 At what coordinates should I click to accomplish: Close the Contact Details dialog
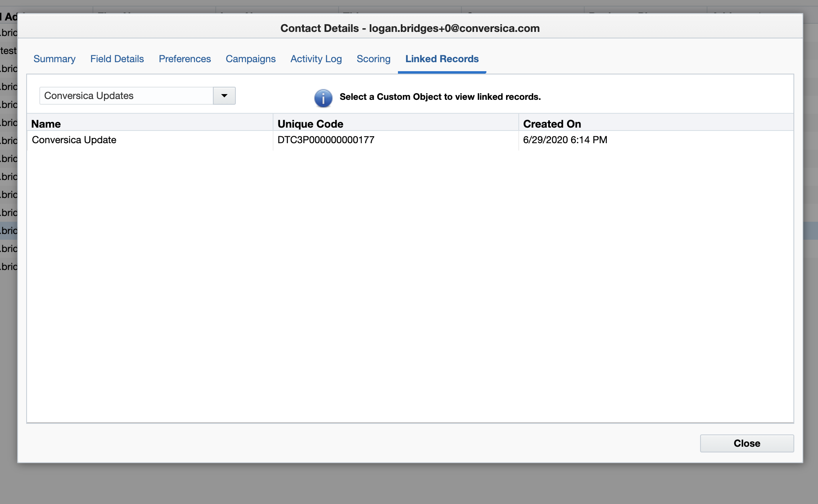(747, 443)
